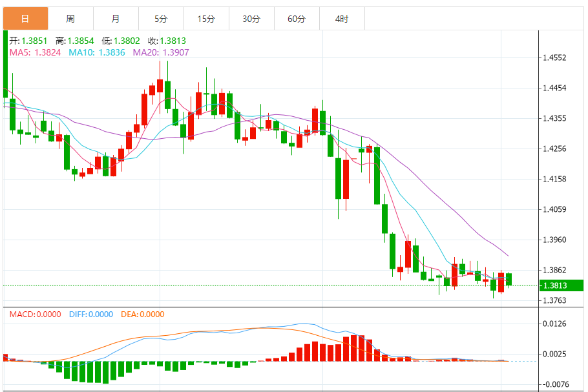
Task: Click the 1.3960 price axis label
Action: (x=554, y=240)
